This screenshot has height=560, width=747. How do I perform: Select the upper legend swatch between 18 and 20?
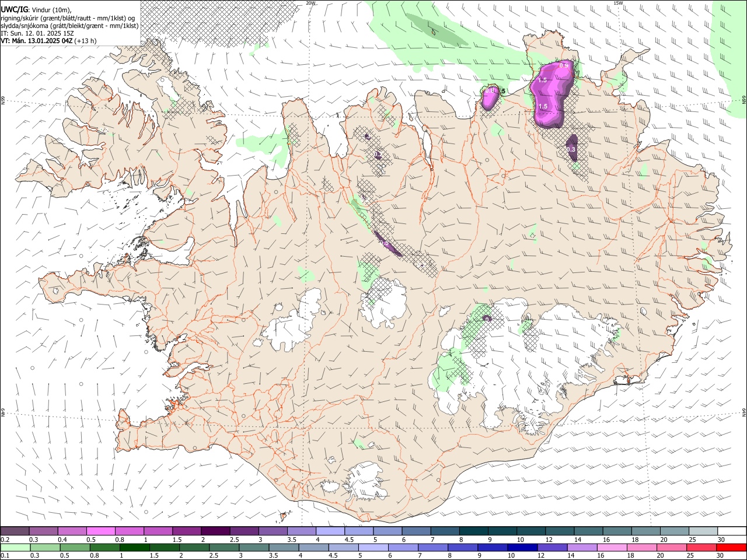tap(645, 531)
